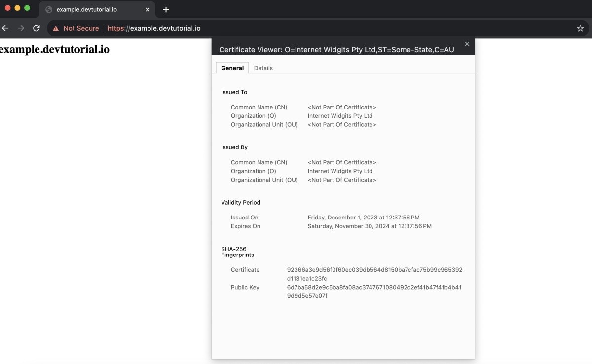
Task: Click the macOS green fullscreen button
Action: 27,8
